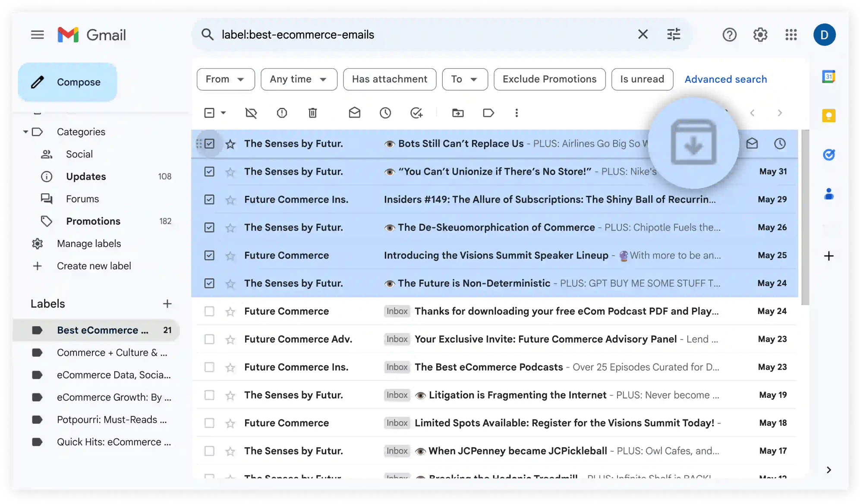Image resolution: width=863 pixels, height=504 pixels.
Task: Open the To filter dropdown
Action: [465, 79]
